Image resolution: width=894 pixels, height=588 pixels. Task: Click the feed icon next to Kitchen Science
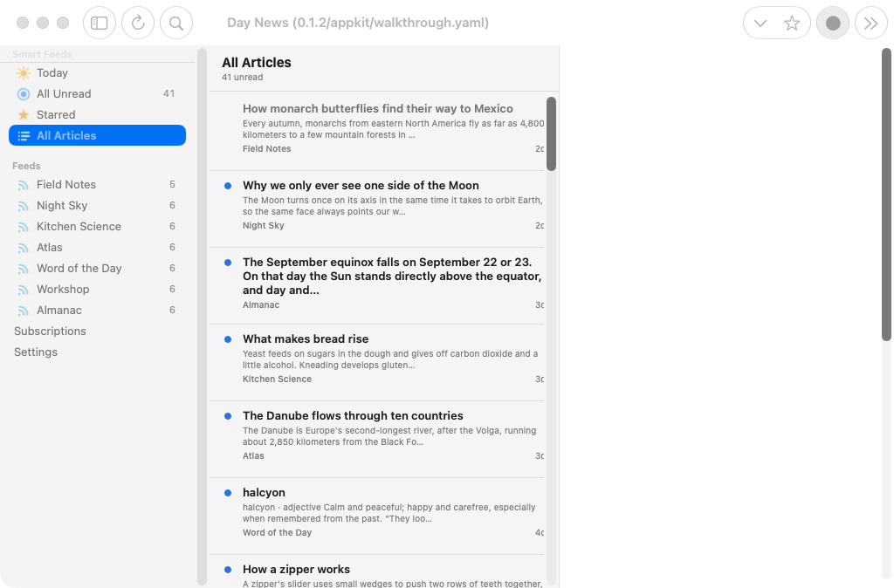tap(24, 227)
